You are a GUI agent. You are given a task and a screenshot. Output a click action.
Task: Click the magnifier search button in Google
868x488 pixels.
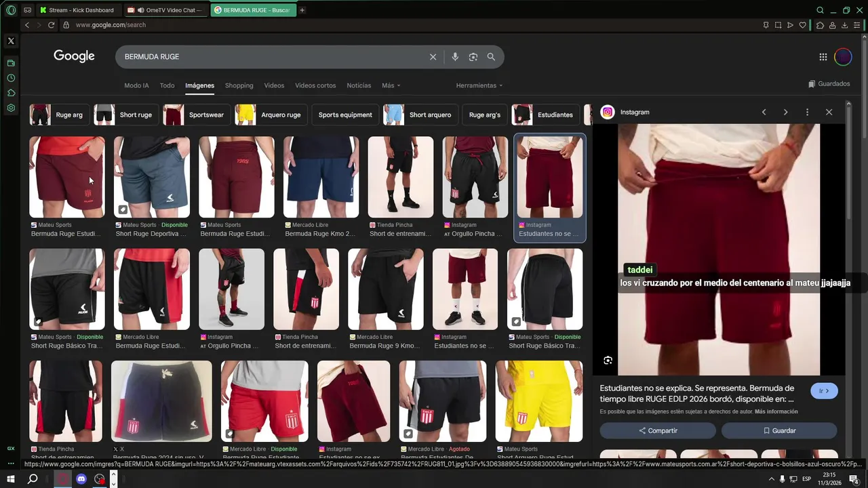[491, 57]
